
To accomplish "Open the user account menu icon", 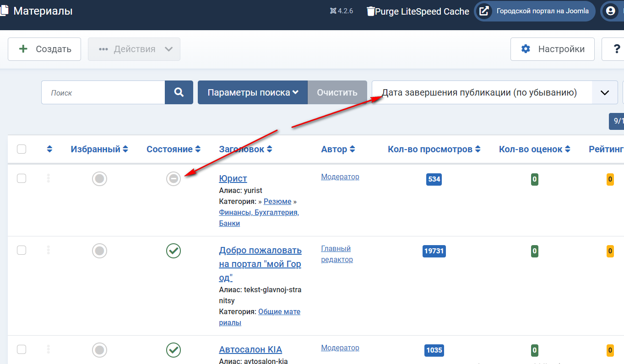I will pyautogui.click(x=610, y=11).
